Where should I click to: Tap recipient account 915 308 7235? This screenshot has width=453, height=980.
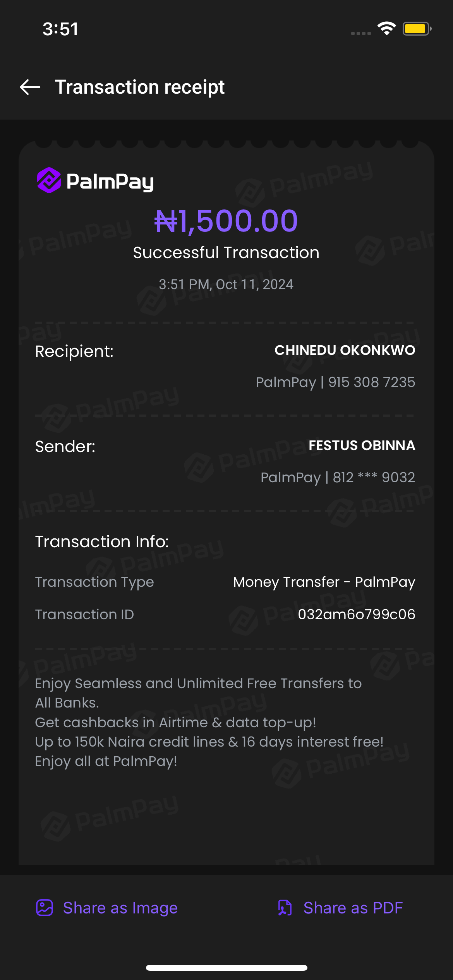(371, 382)
